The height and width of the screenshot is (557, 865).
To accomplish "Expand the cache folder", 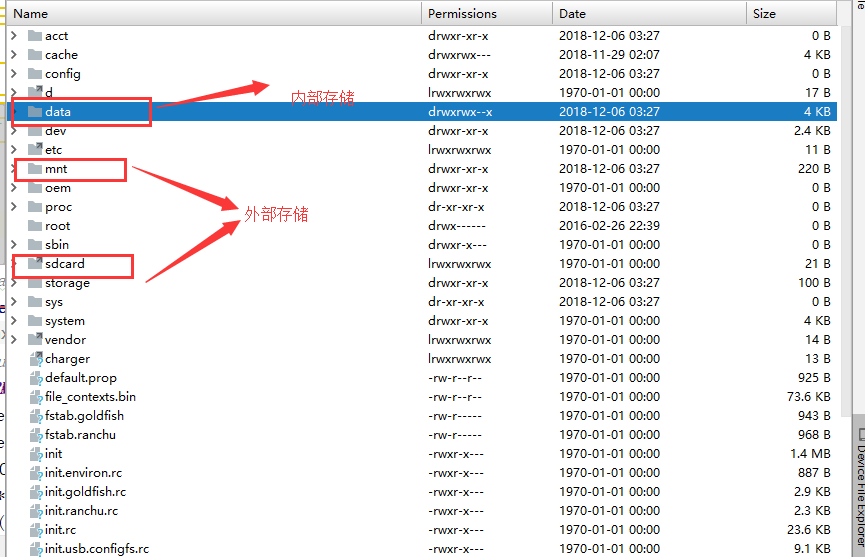I will (14, 55).
